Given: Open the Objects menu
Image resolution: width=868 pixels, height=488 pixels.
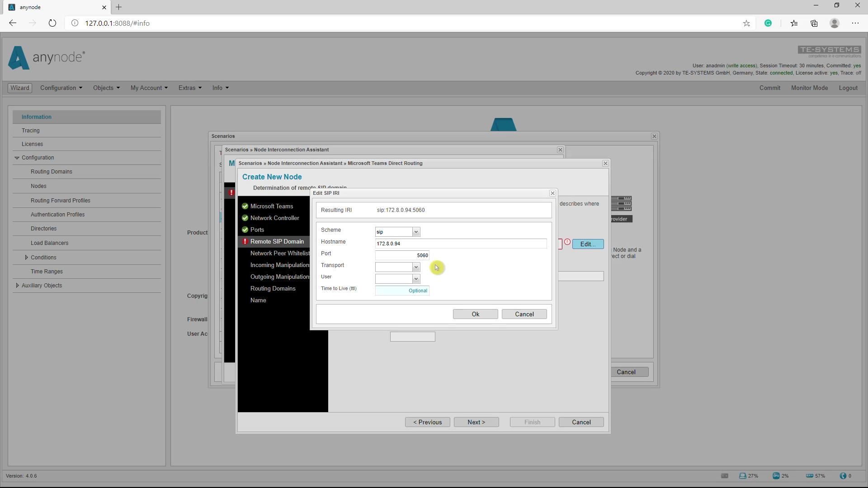Looking at the screenshot, I should point(106,88).
